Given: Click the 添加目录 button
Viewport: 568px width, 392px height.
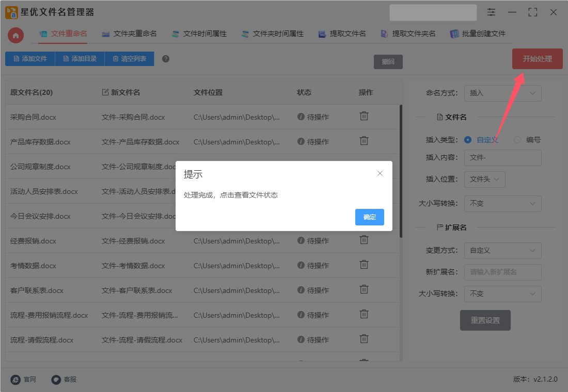Looking at the screenshot, I should click(x=80, y=59).
